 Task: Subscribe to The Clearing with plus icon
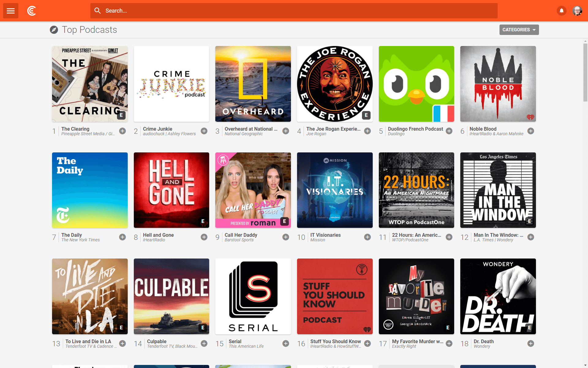[123, 131]
